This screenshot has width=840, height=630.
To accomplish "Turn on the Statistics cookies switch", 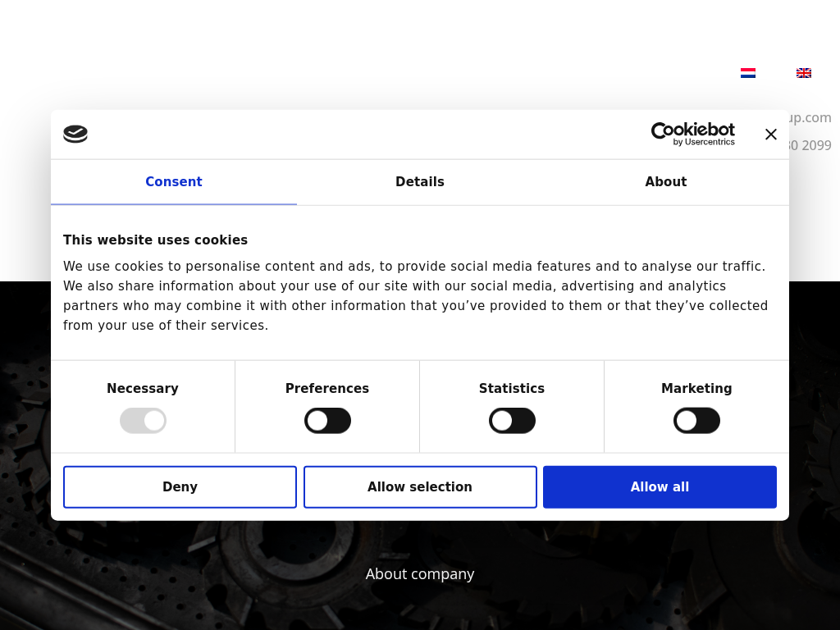I will 512,421.
